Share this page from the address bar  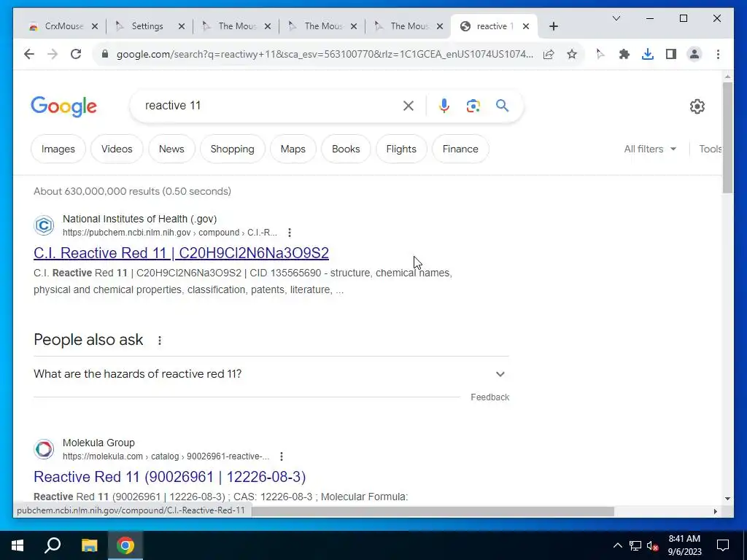[x=549, y=54]
